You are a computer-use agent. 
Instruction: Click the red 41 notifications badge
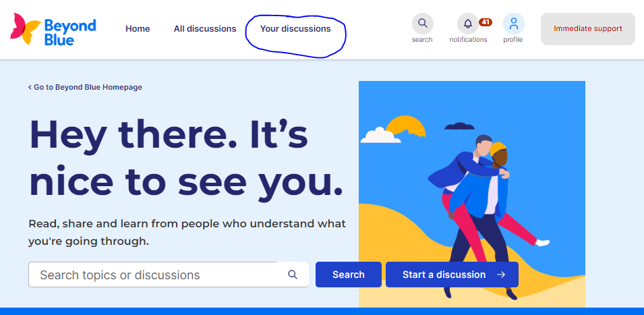click(x=486, y=22)
